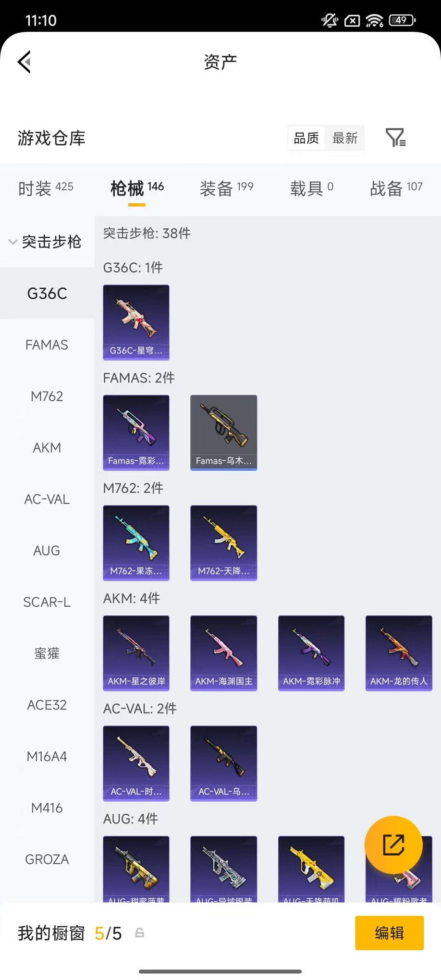This screenshot has height=980, width=441.
Task: Tap the yellow 编辑 button
Action: point(390,933)
